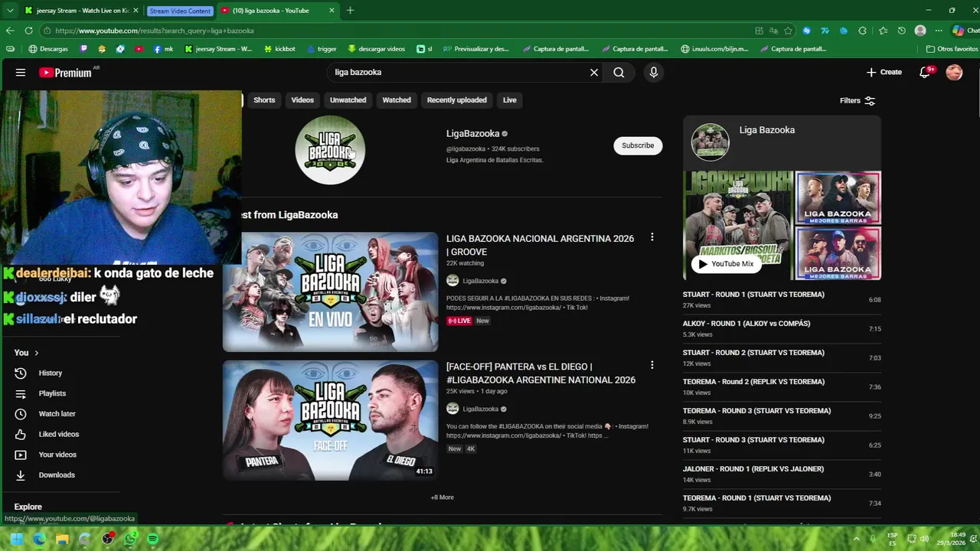Show hidden system tray icons
The height and width of the screenshot is (551, 980).
pyautogui.click(x=857, y=539)
